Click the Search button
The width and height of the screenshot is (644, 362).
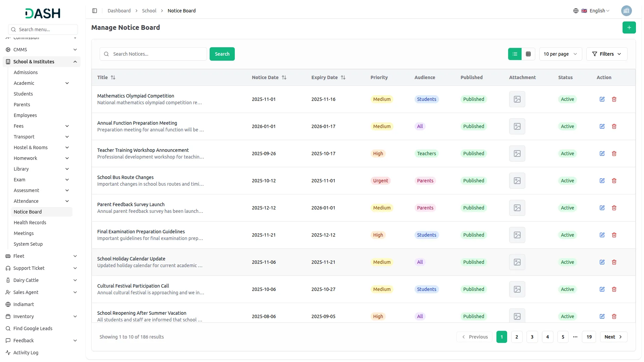click(222, 54)
